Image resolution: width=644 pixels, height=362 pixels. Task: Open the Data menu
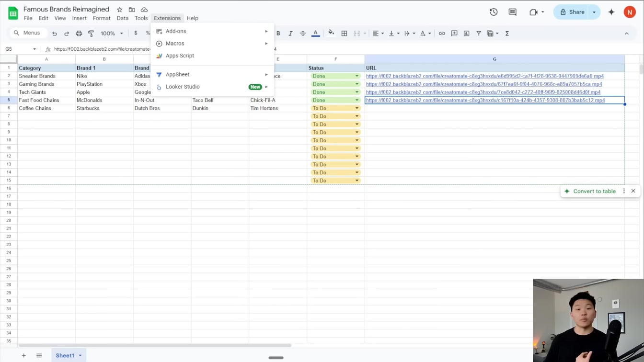[x=123, y=18]
